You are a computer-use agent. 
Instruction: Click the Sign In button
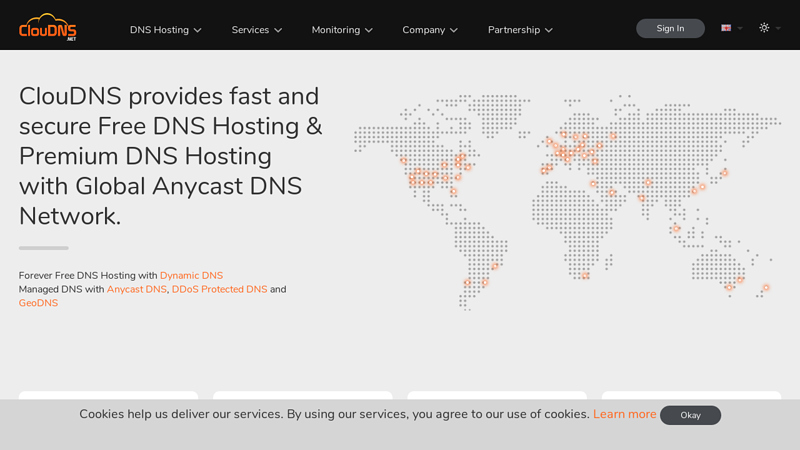[670, 29]
